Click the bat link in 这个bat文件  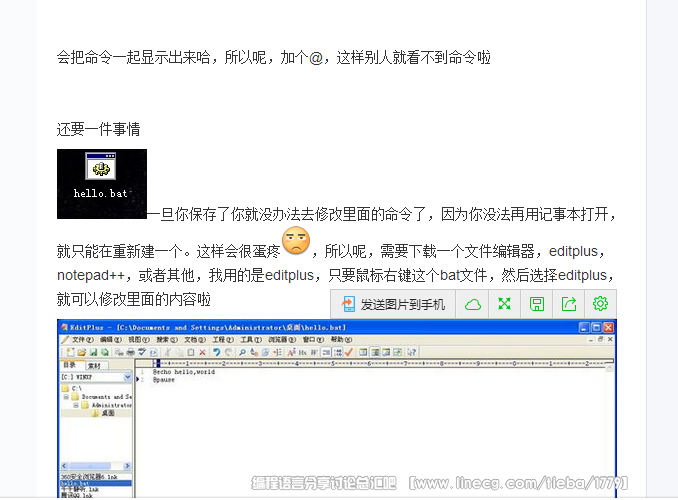coord(449,275)
